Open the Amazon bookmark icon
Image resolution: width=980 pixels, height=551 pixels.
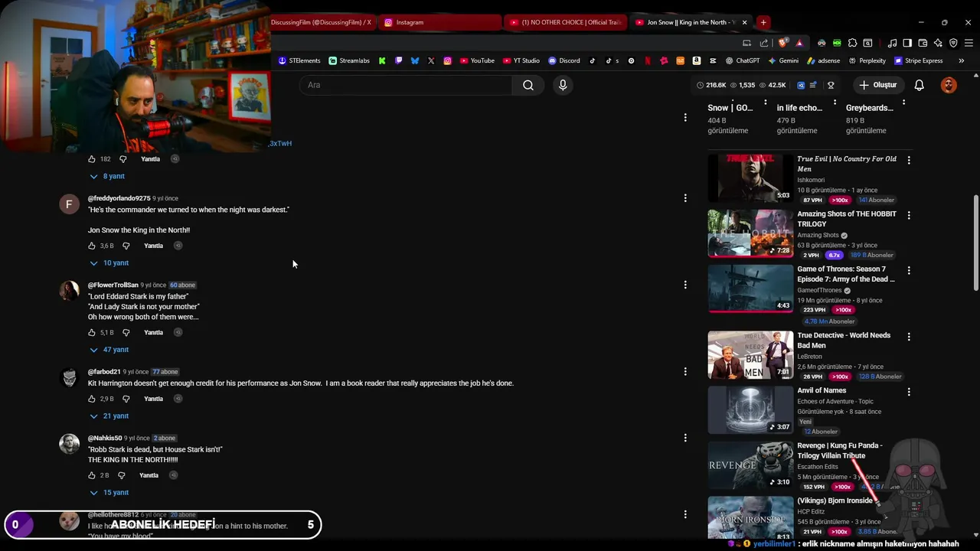click(x=696, y=60)
